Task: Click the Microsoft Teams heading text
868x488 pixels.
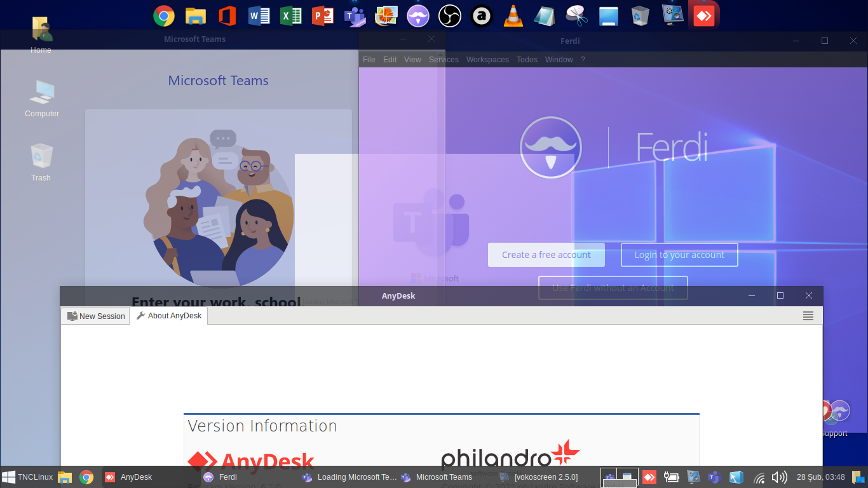Action: [x=219, y=81]
